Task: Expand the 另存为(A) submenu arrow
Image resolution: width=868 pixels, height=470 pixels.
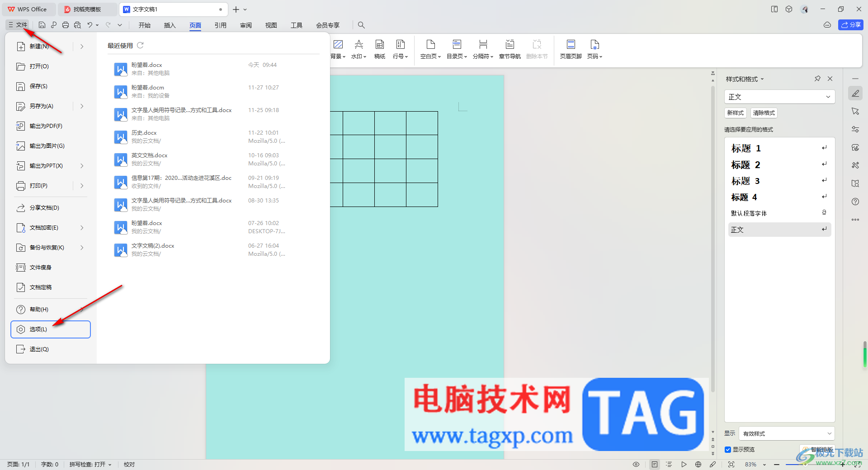Action: pos(82,106)
